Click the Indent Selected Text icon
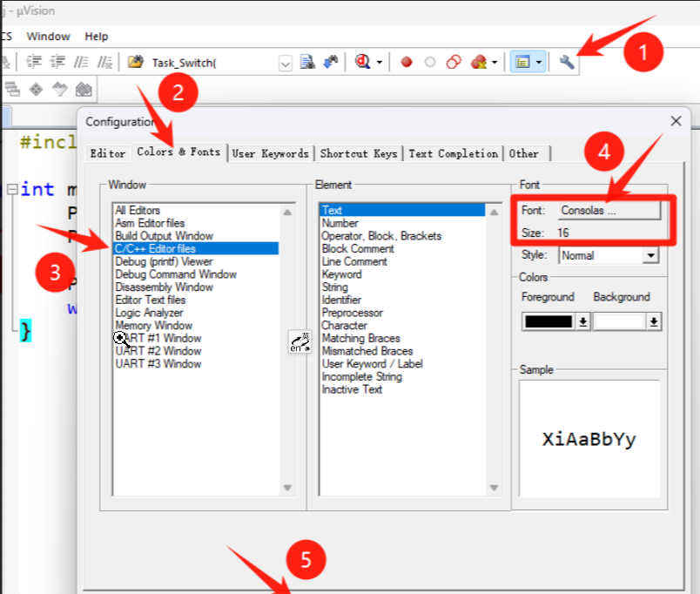Viewport: 700px width, 594px height. [x=34, y=62]
